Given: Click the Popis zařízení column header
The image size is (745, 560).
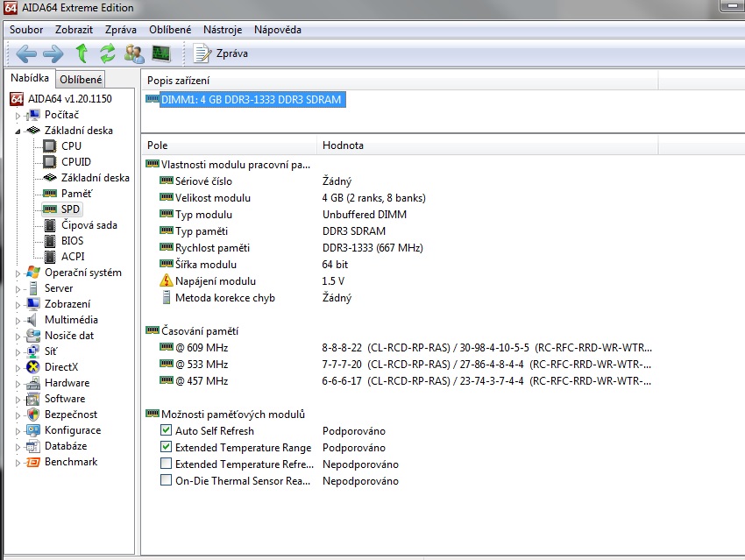Looking at the screenshot, I should (x=399, y=81).
